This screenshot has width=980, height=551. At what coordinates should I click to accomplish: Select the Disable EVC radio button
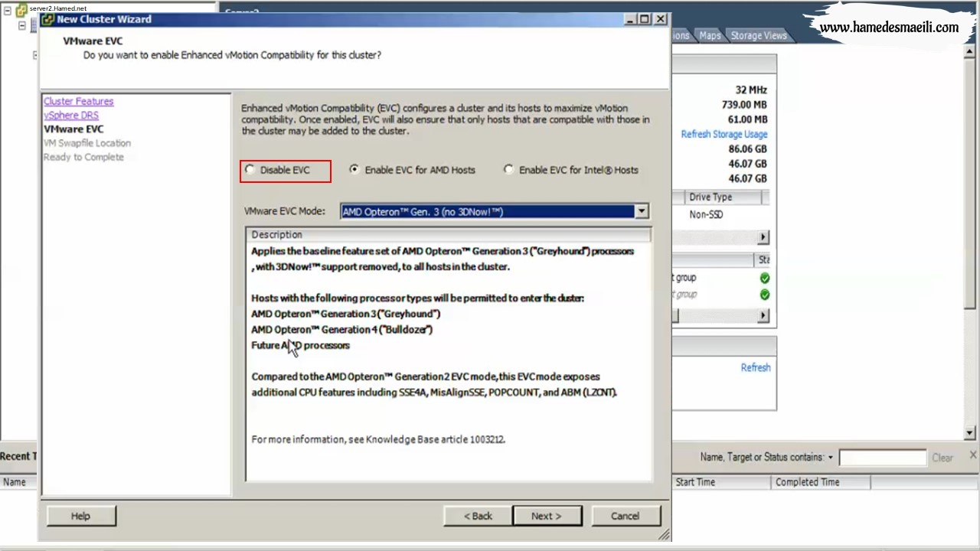250,170
